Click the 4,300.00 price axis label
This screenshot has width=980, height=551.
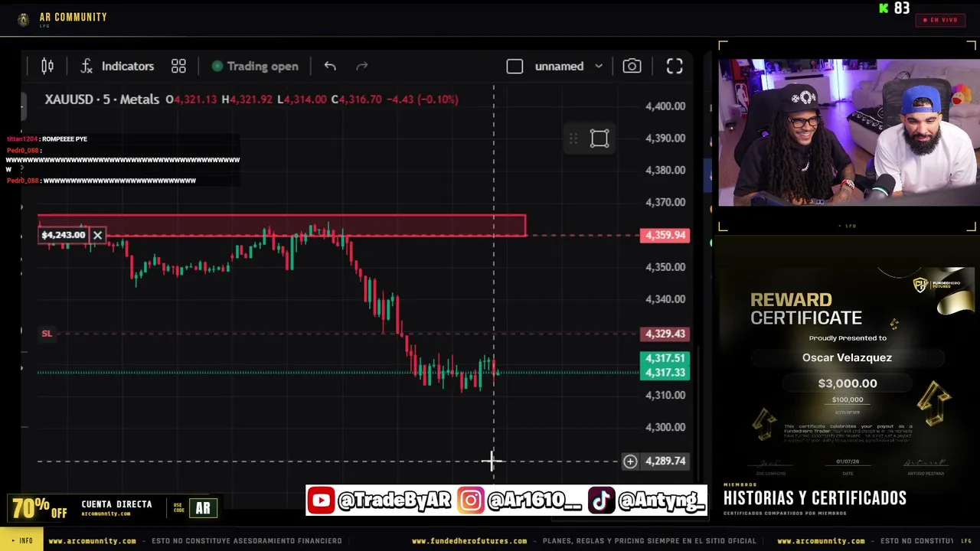click(x=665, y=428)
